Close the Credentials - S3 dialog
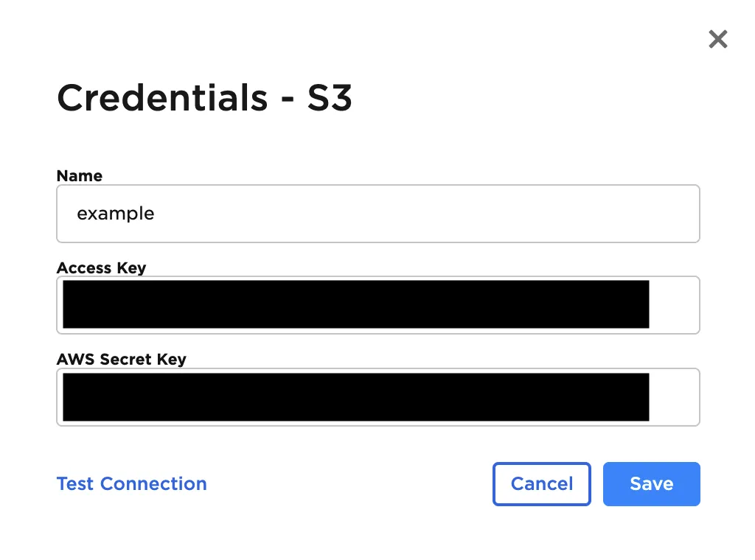 (717, 39)
